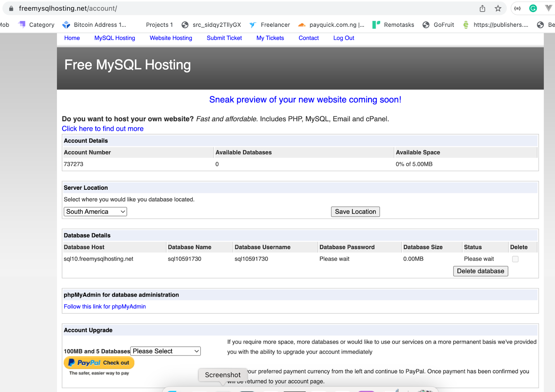Click Log Out link
The height and width of the screenshot is (392, 555).
point(344,38)
